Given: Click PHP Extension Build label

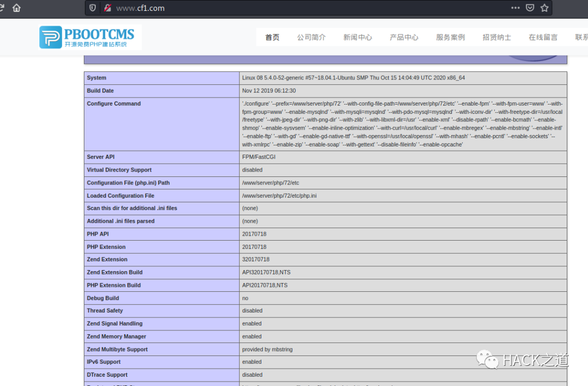Looking at the screenshot, I should coord(114,285).
